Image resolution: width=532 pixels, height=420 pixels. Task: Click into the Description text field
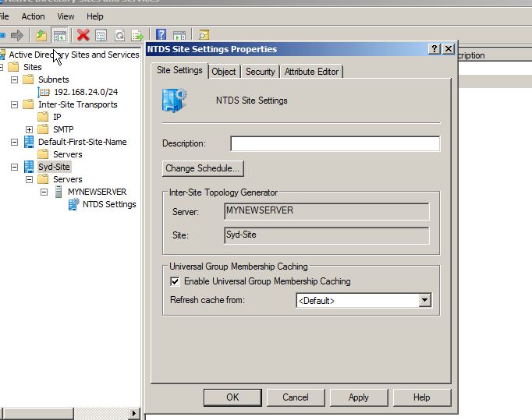(335, 143)
